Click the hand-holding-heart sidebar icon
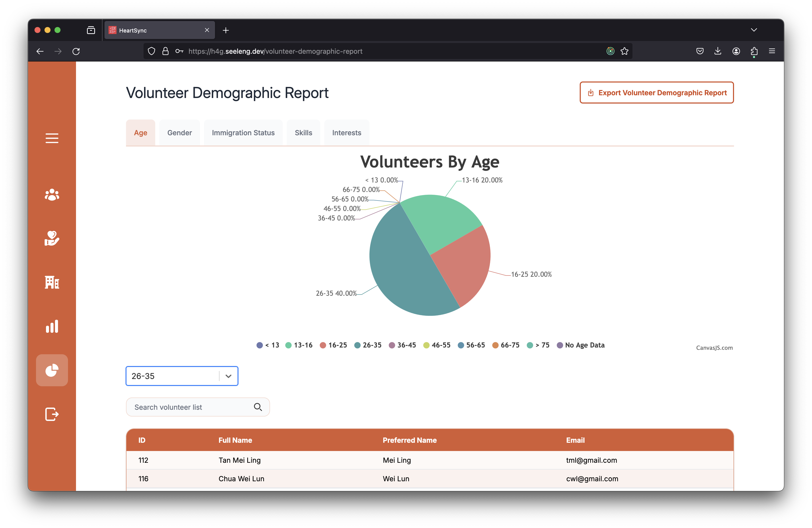812x528 pixels. pos(52,238)
